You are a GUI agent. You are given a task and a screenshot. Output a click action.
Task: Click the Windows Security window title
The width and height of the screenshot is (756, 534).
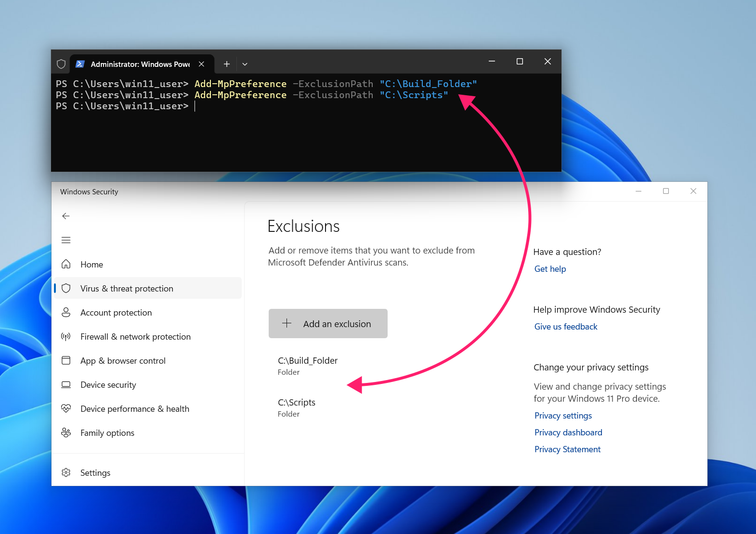click(x=89, y=191)
